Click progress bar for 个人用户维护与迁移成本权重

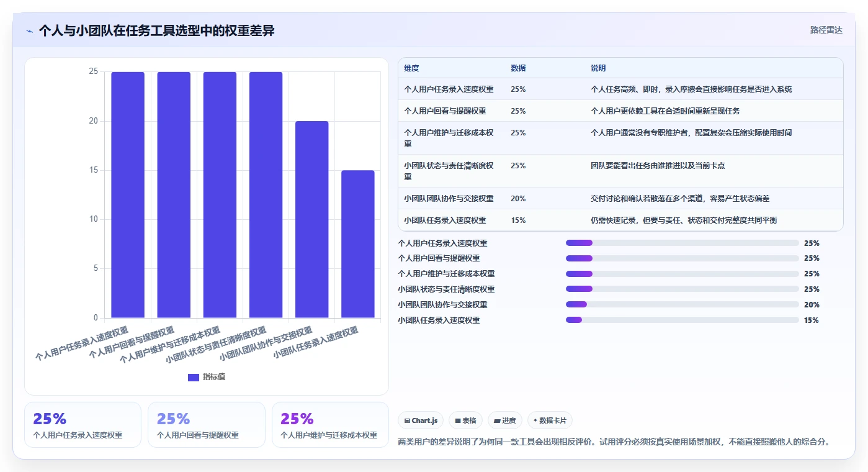click(682, 273)
